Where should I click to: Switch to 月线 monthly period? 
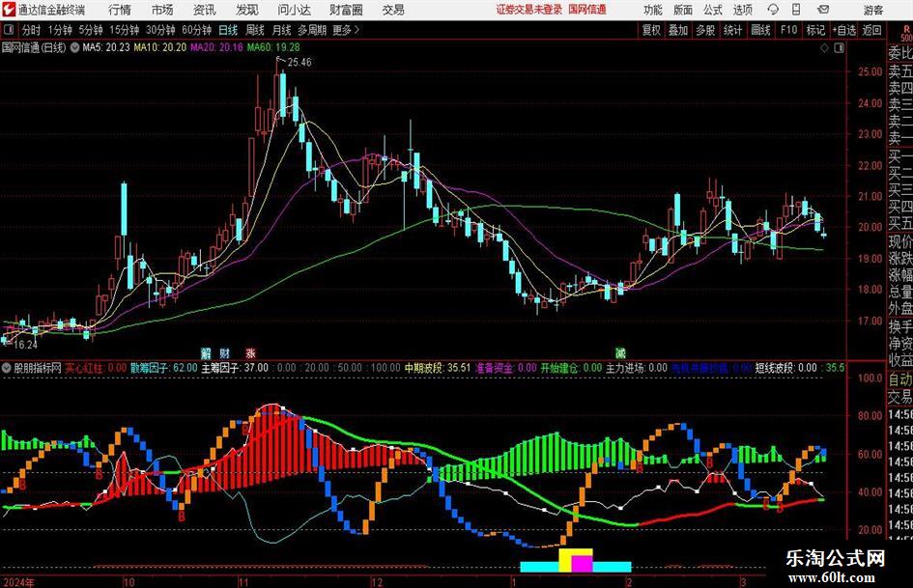pyautogui.click(x=282, y=30)
